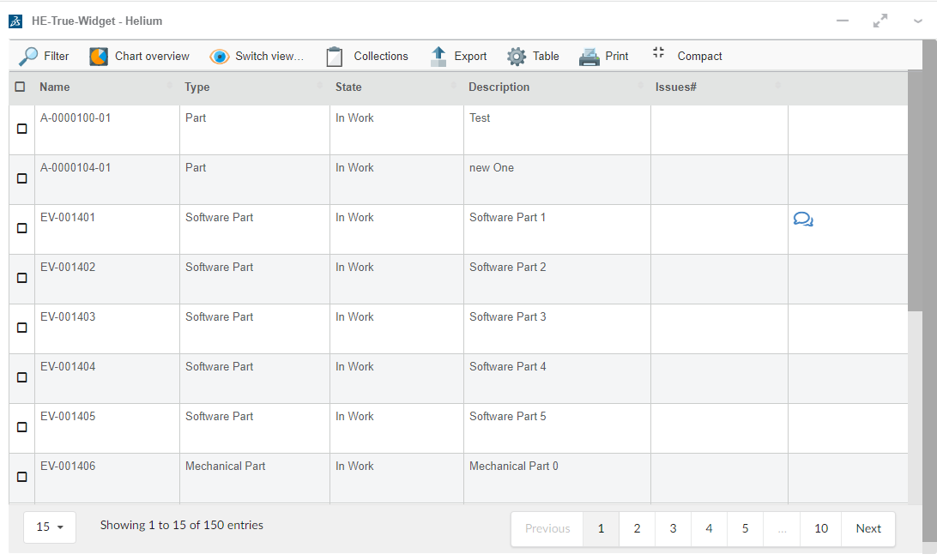This screenshot has width=937, height=560.
Task: Select checkbox for row A-0000100-01
Action: [22, 129]
